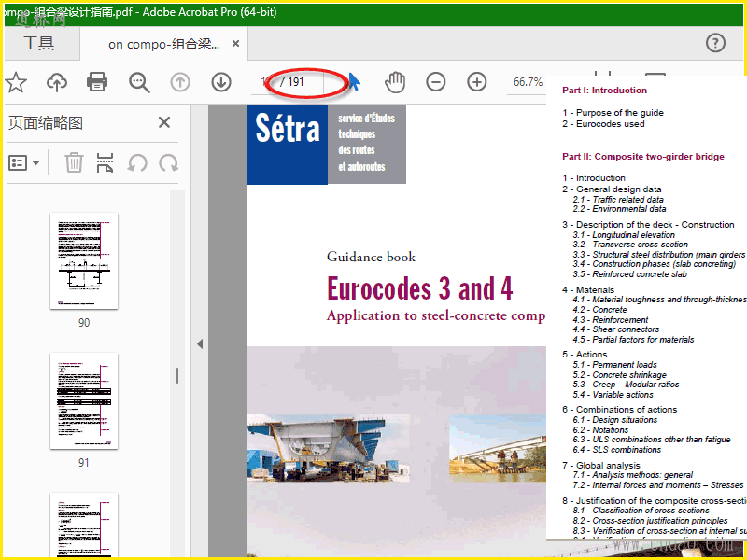The width and height of the screenshot is (747, 560).
Task: Go to the next page with down arrow
Action: pos(221,82)
